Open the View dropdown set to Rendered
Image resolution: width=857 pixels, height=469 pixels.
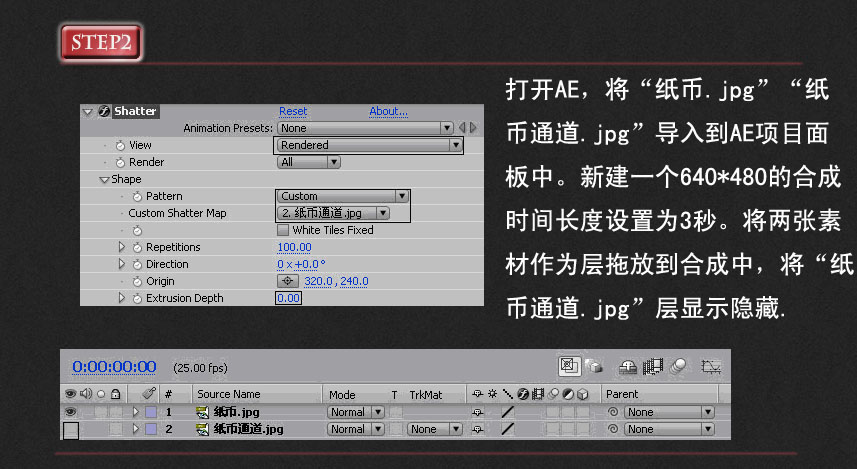coord(369,145)
